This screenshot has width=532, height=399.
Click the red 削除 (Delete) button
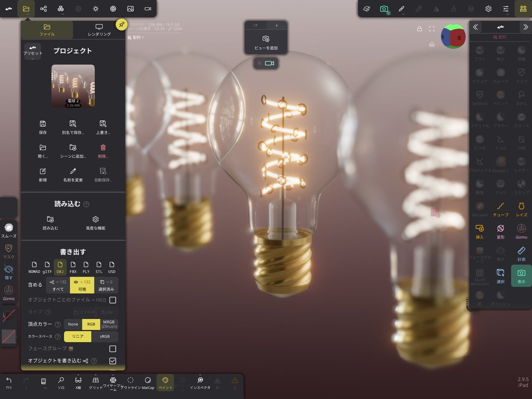pyautogui.click(x=103, y=151)
